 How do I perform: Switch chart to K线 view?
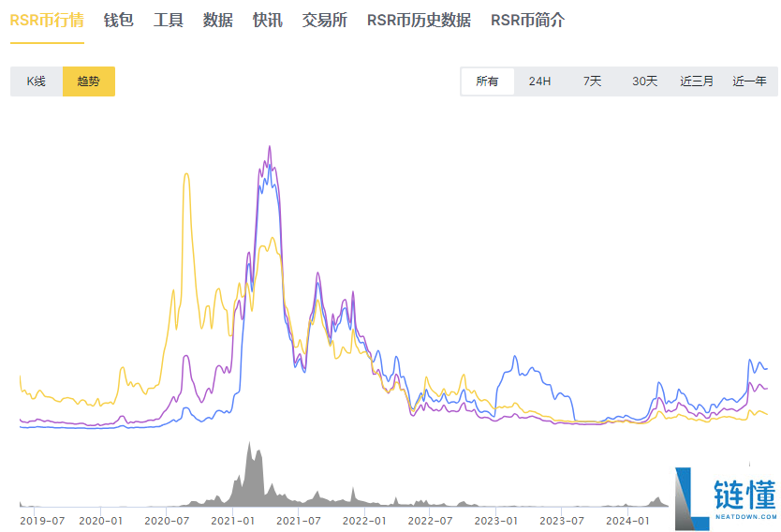pos(37,81)
